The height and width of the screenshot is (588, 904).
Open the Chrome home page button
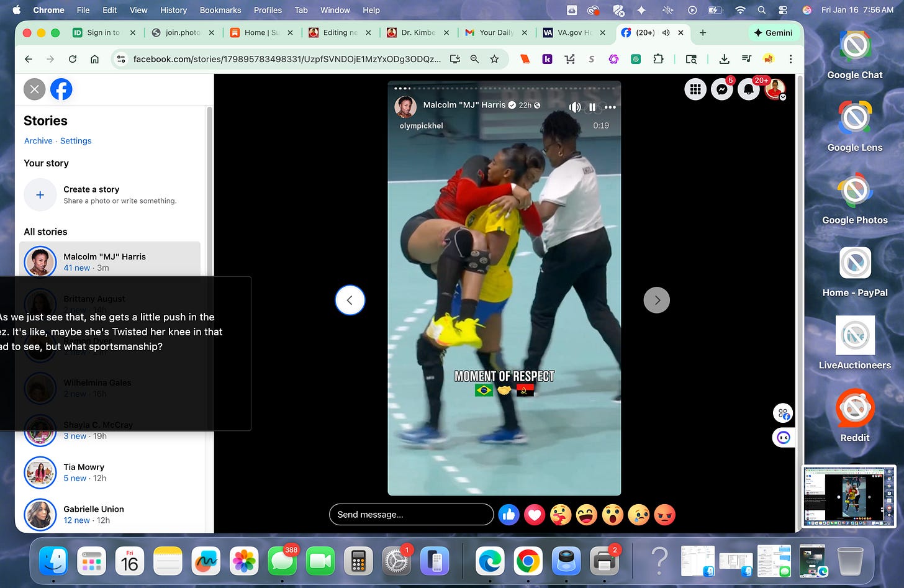[94, 59]
